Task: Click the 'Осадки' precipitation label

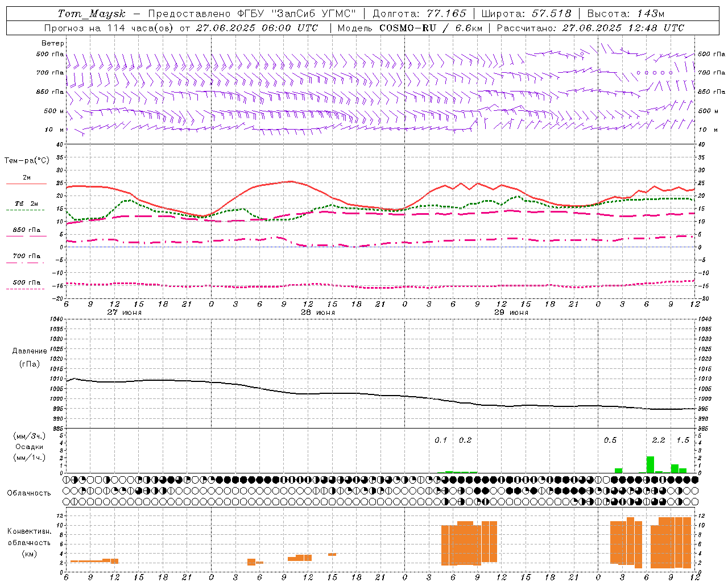Action: [30, 447]
